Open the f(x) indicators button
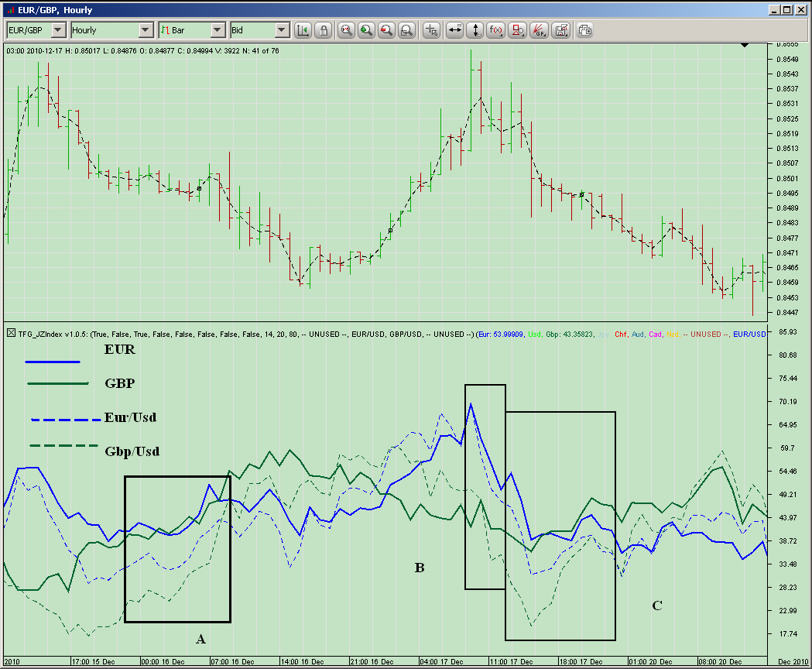 497,30
